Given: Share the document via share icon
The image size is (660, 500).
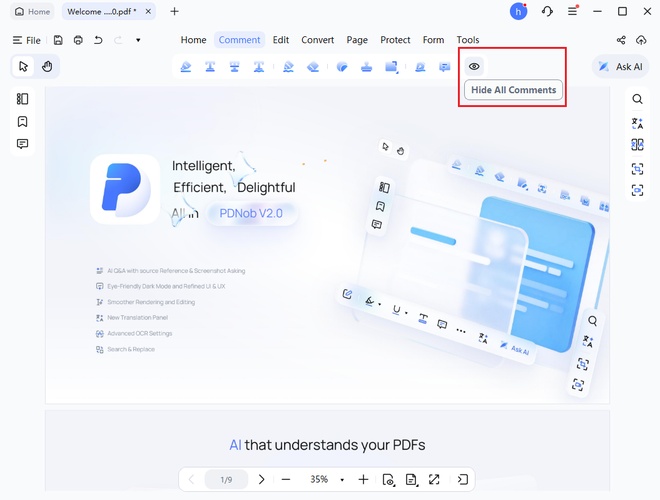Looking at the screenshot, I should tap(621, 40).
